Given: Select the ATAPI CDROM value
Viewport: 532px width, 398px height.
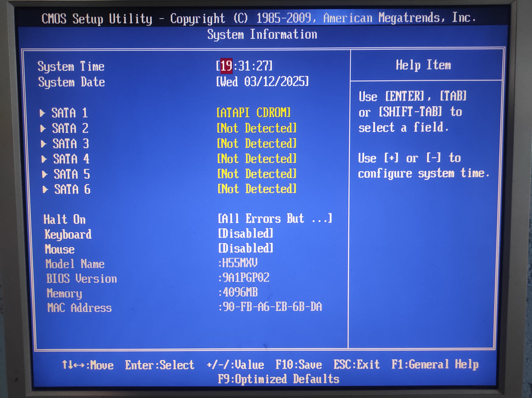Looking at the screenshot, I should [253, 112].
